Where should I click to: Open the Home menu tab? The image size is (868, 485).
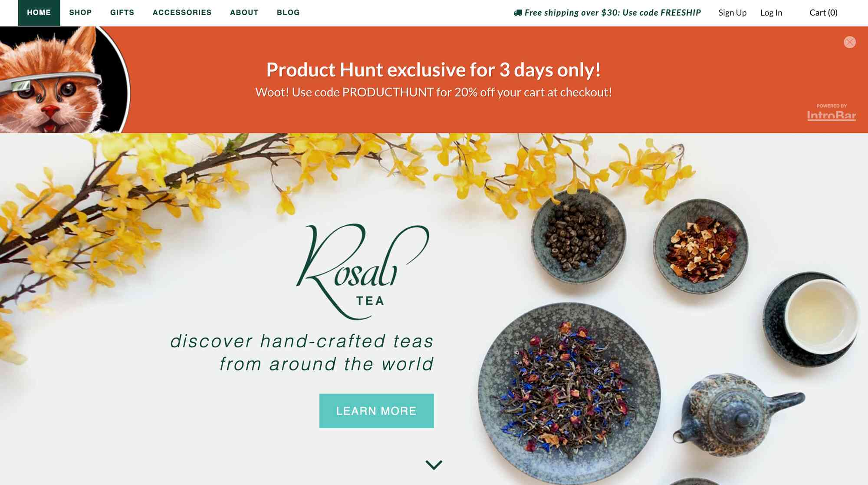click(x=39, y=13)
